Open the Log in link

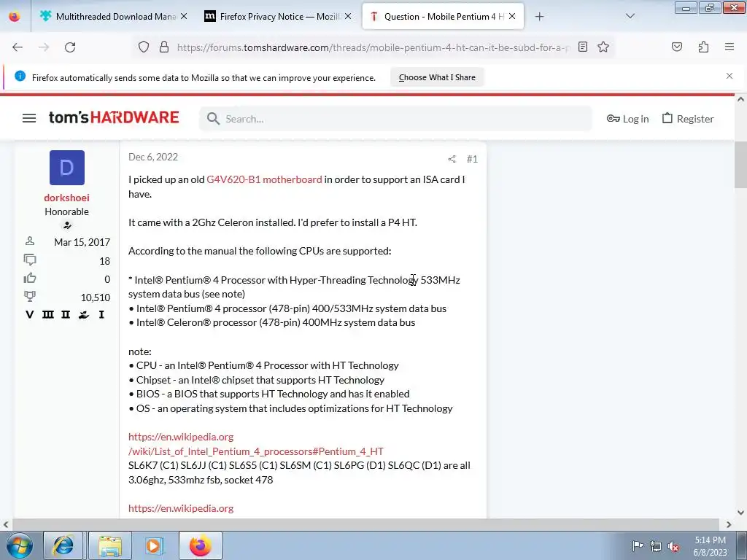click(627, 119)
